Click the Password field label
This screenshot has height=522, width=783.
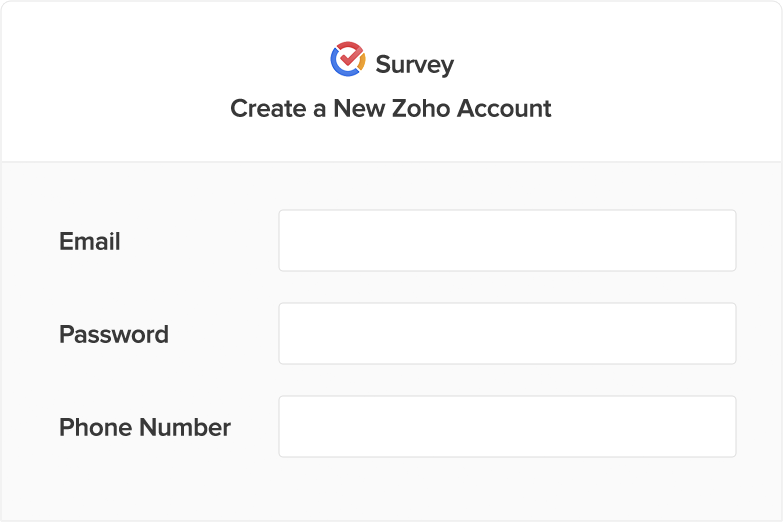[114, 335]
